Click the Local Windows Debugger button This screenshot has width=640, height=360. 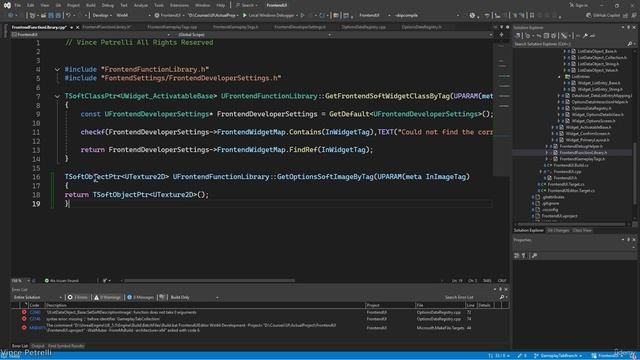pos(269,16)
